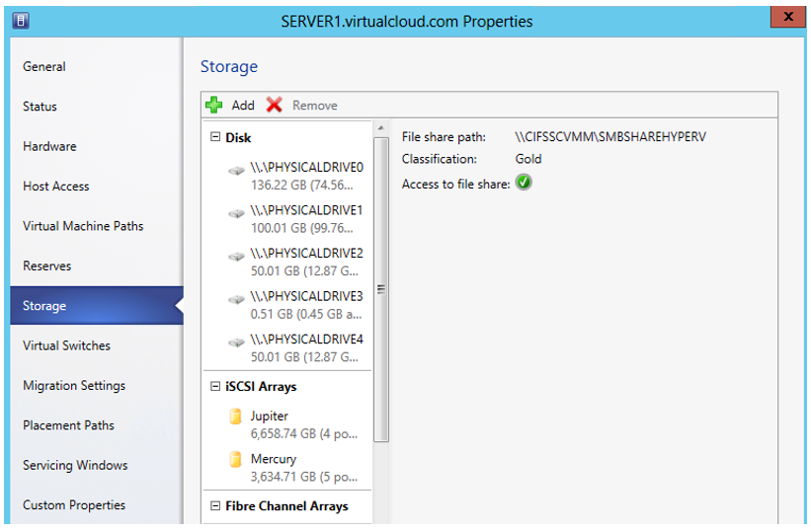Screen dimensions: 811x532
Task: Click the 3,634.71 GB (5 po... text
Action: [x=304, y=476]
